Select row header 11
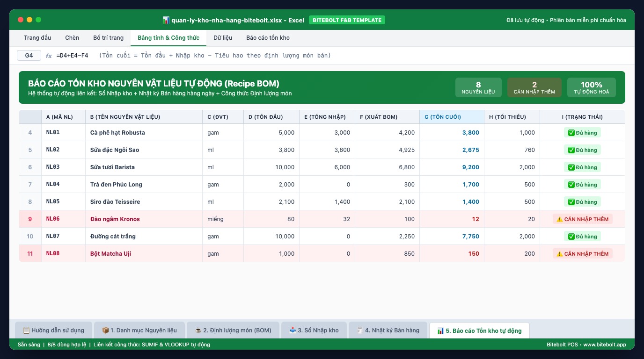 (x=30, y=253)
